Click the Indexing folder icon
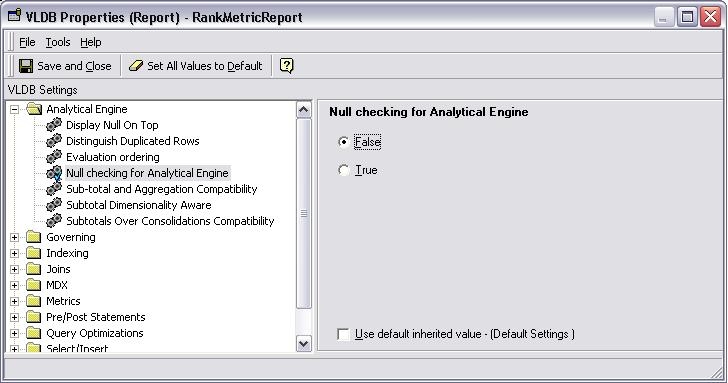The height and width of the screenshot is (383, 728). point(34,253)
